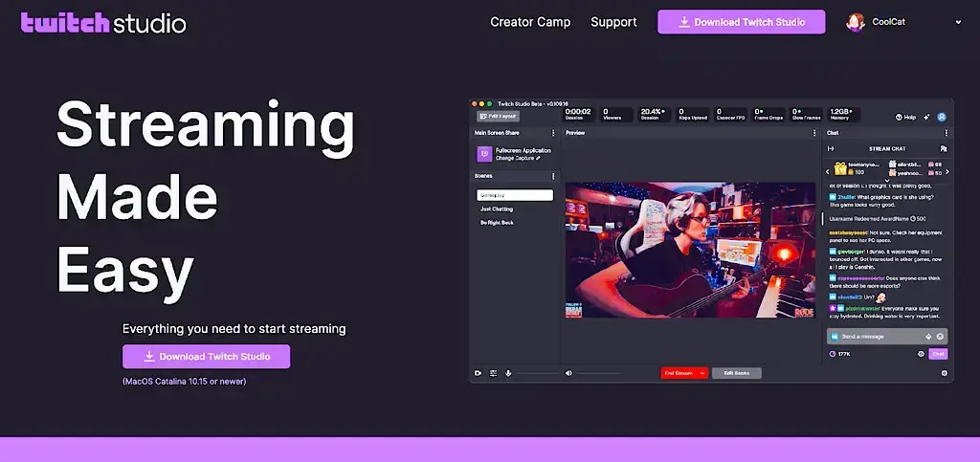Open the emote picker icon
Image resolution: width=980 pixels, height=462 pixels.
[940, 337]
